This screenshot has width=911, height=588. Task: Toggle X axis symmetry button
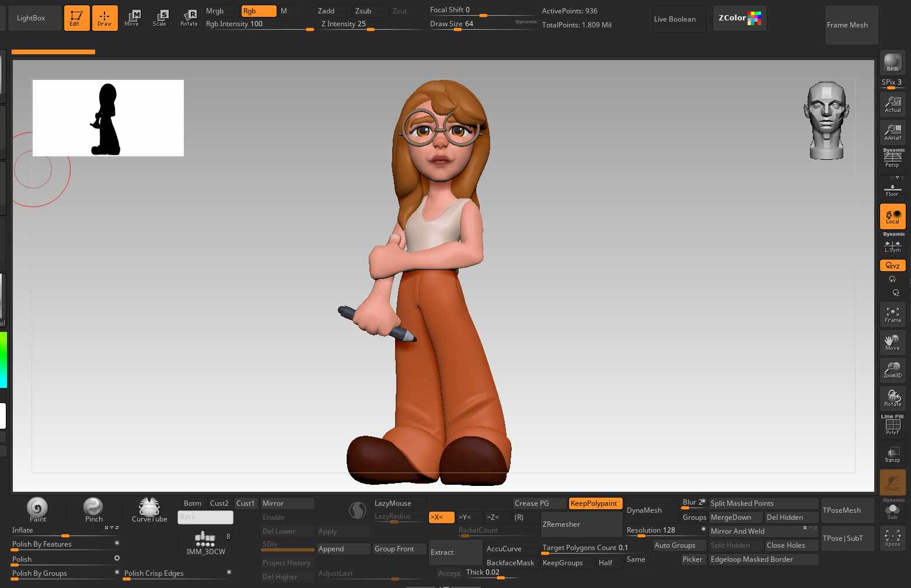click(x=441, y=517)
